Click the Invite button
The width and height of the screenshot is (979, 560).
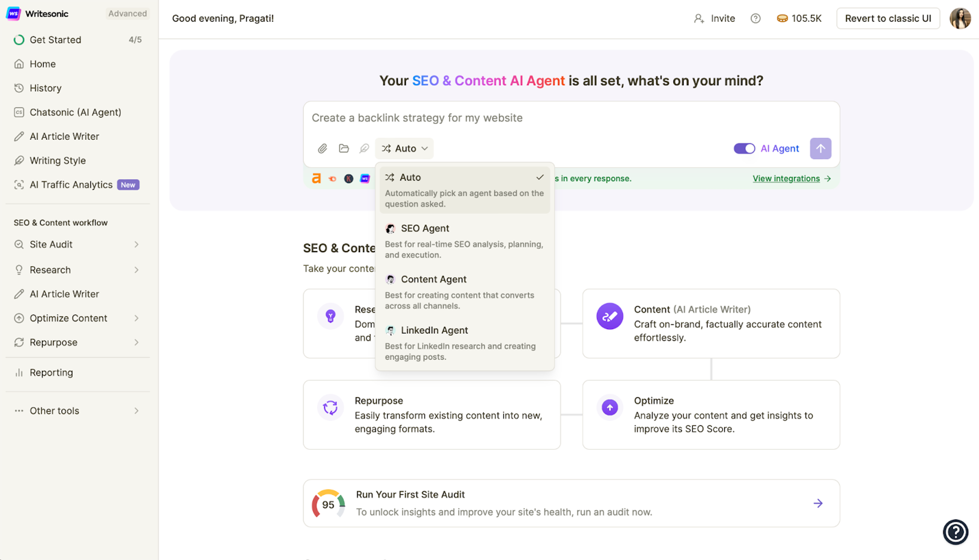[714, 18]
